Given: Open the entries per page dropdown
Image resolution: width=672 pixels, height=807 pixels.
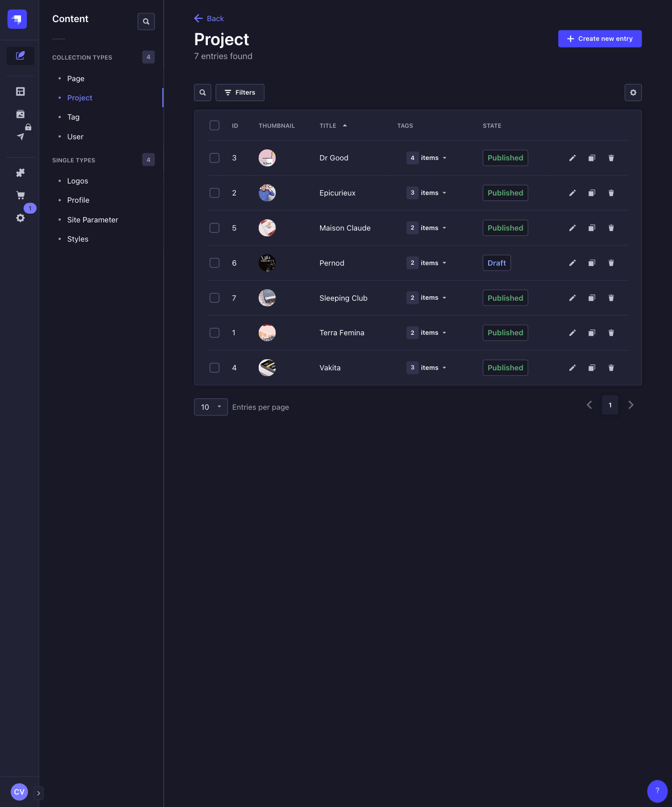Looking at the screenshot, I should click(211, 407).
